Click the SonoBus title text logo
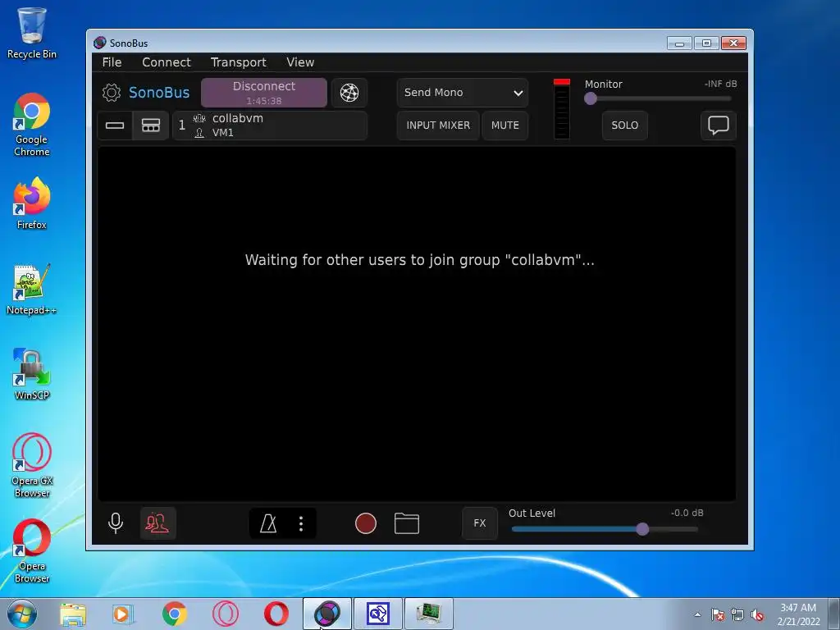Screen dimensions: 840x630 (159, 93)
